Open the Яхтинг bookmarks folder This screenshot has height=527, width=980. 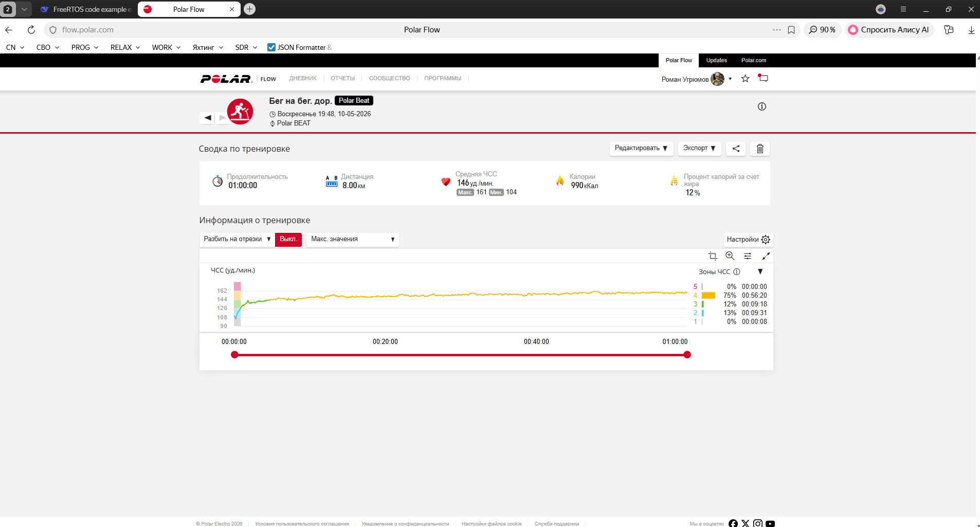tap(208, 47)
